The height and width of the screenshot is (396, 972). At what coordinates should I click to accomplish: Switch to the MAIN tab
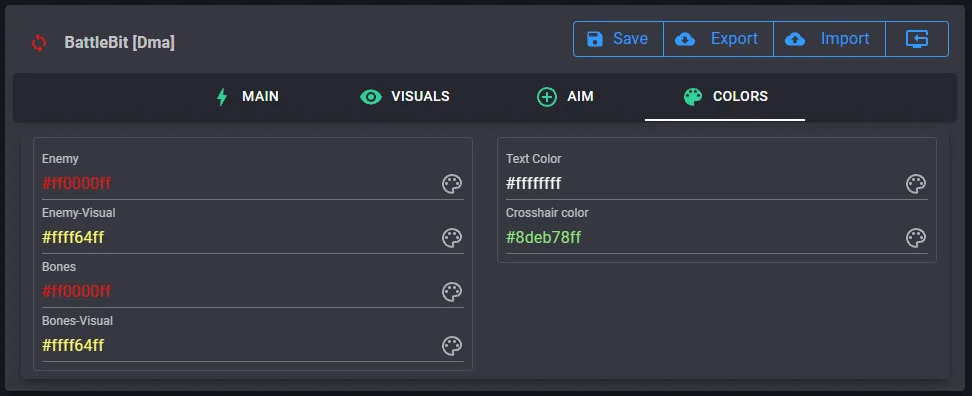247,97
